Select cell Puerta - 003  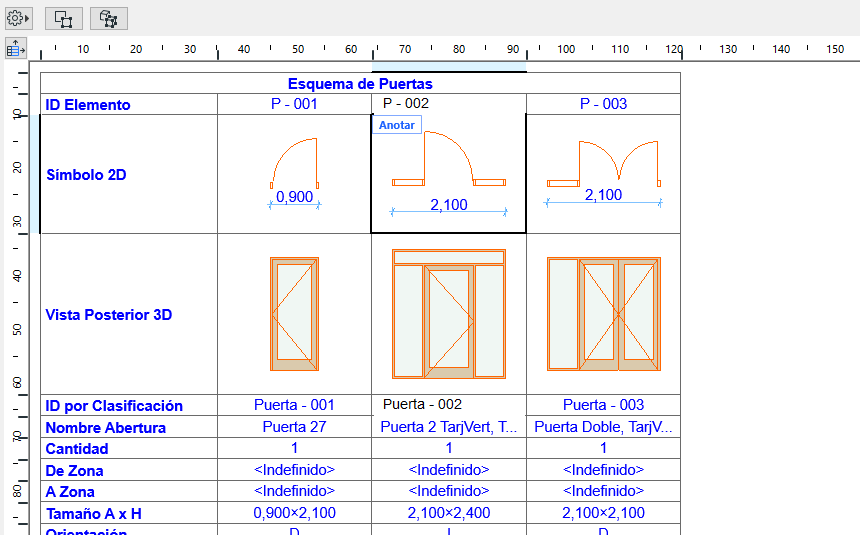(x=603, y=405)
